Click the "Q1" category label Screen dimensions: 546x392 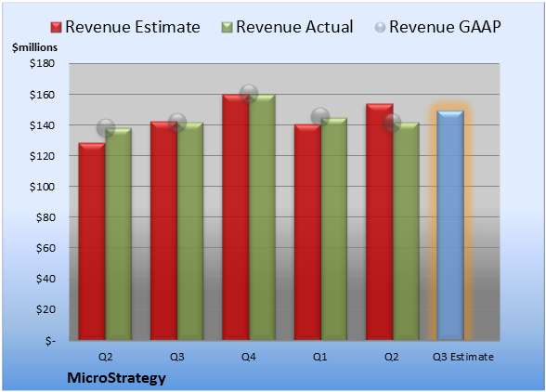click(x=320, y=357)
